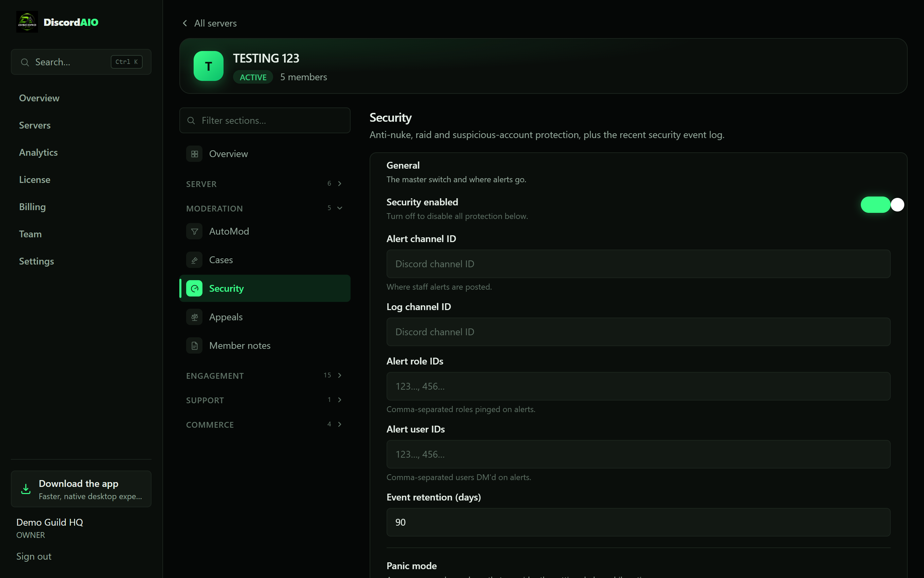Click the Cases gavel icon
This screenshot has height=578, width=924.
194,260
